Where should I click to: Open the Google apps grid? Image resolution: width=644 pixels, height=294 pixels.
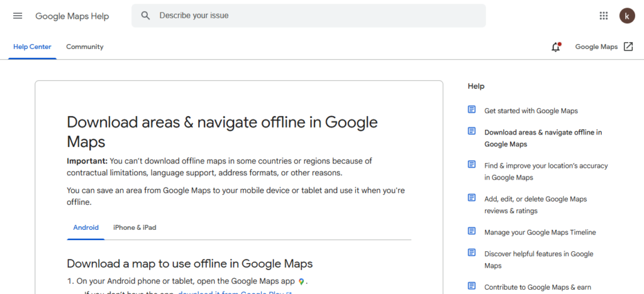[x=603, y=16]
